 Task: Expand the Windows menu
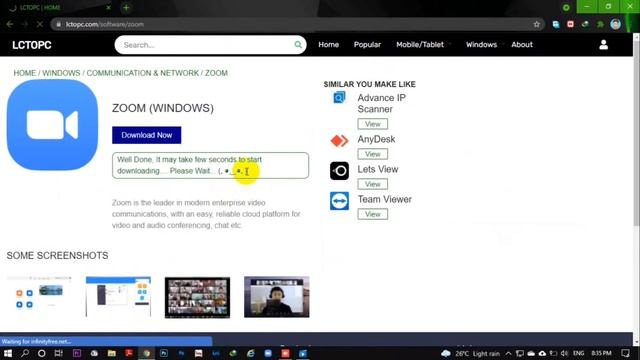[x=481, y=44]
